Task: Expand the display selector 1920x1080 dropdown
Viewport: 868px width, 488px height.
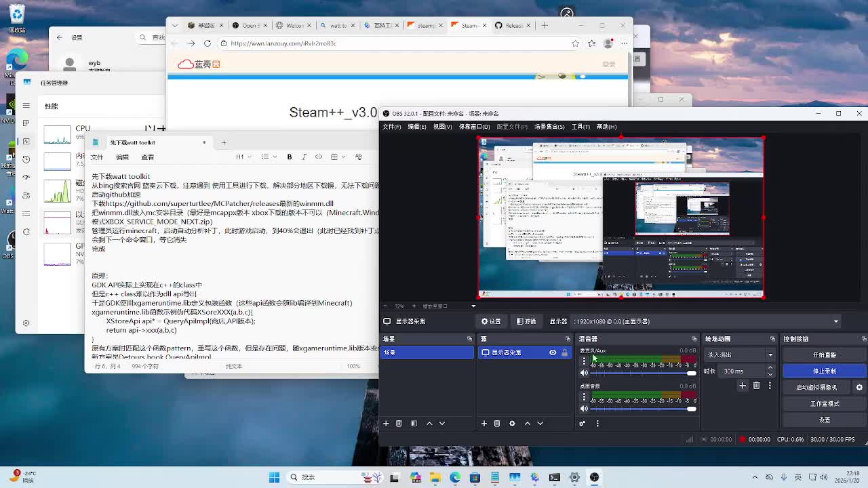Action: 706,321
